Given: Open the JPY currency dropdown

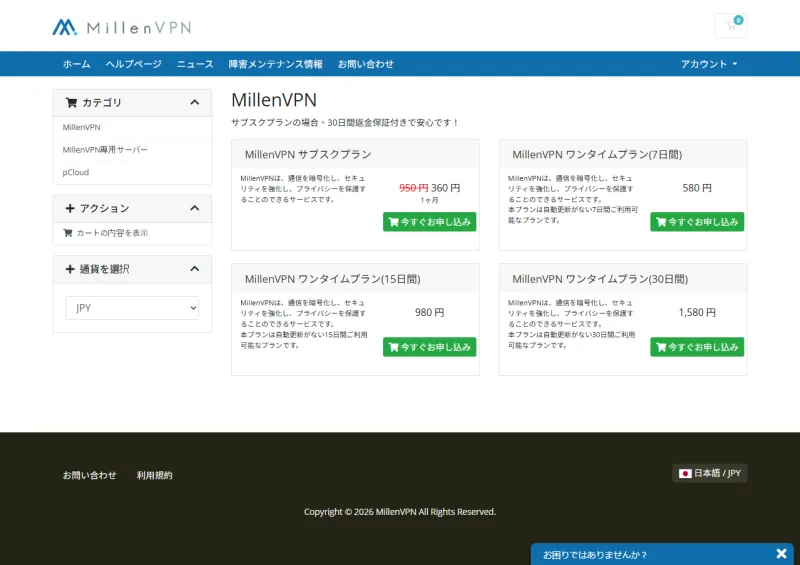Looking at the screenshot, I should pos(132,308).
